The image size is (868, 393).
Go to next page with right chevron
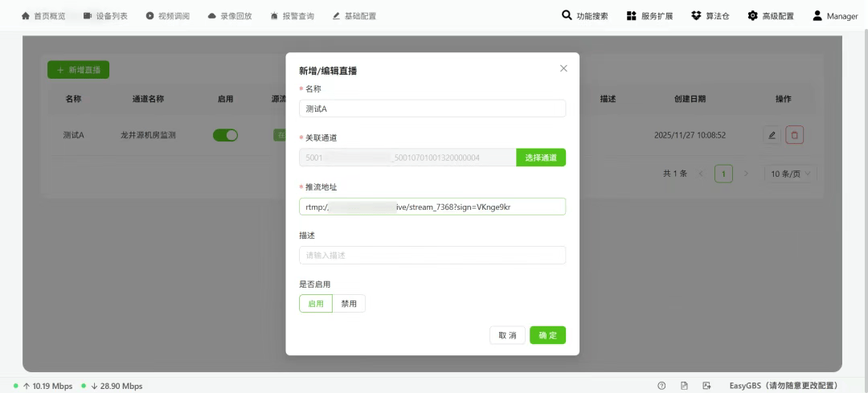pyautogui.click(x=746, y=174)
